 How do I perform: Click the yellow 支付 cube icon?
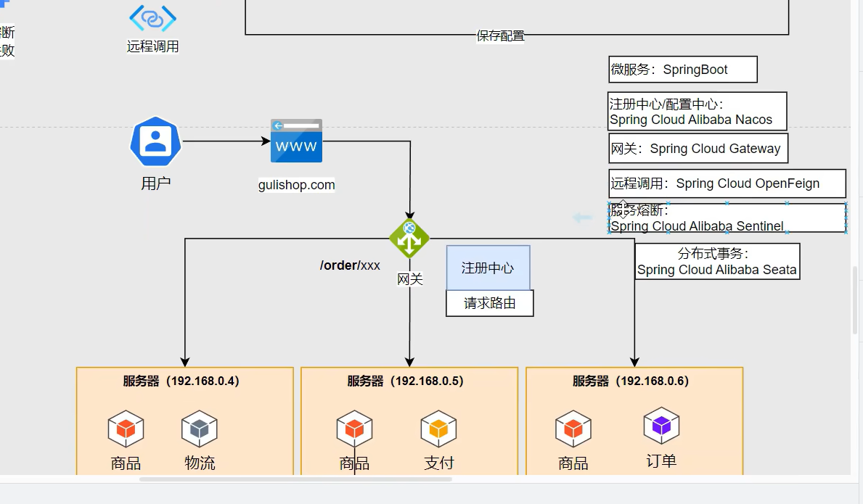pos(438,429)
